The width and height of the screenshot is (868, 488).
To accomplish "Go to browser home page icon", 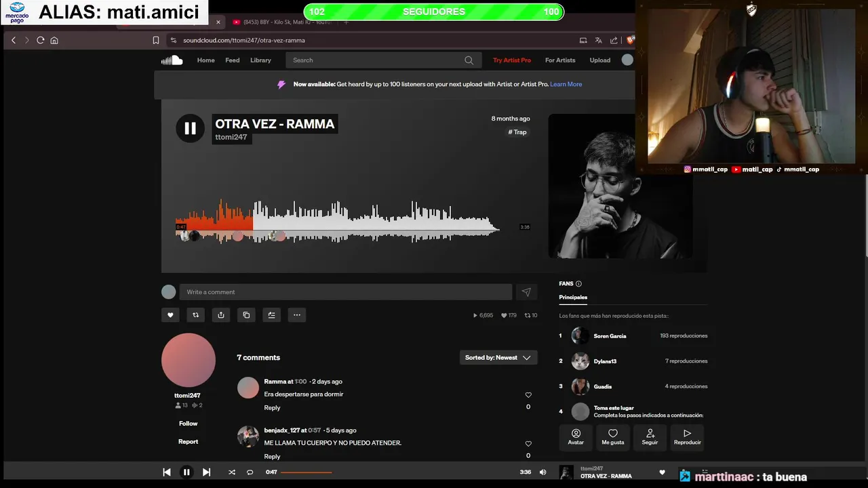I will 54,40.
